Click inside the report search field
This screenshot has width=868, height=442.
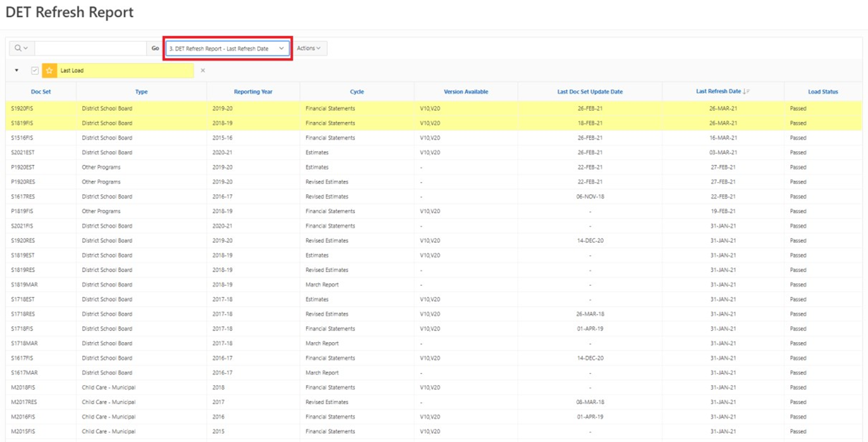click(x=90, y=48)
